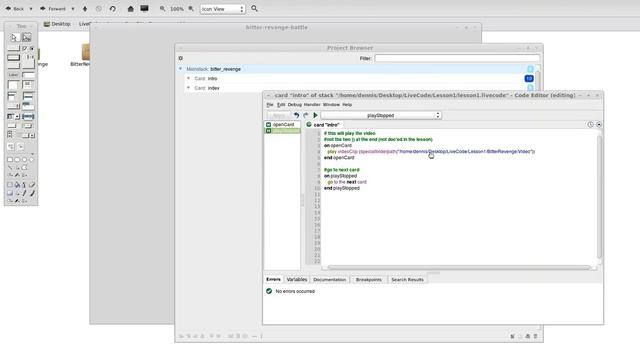Click into the Project Browser Filter field
Image resolution: width=640 pixels, height=360 pixels.
pyautogui.click(x=457, y=58)
